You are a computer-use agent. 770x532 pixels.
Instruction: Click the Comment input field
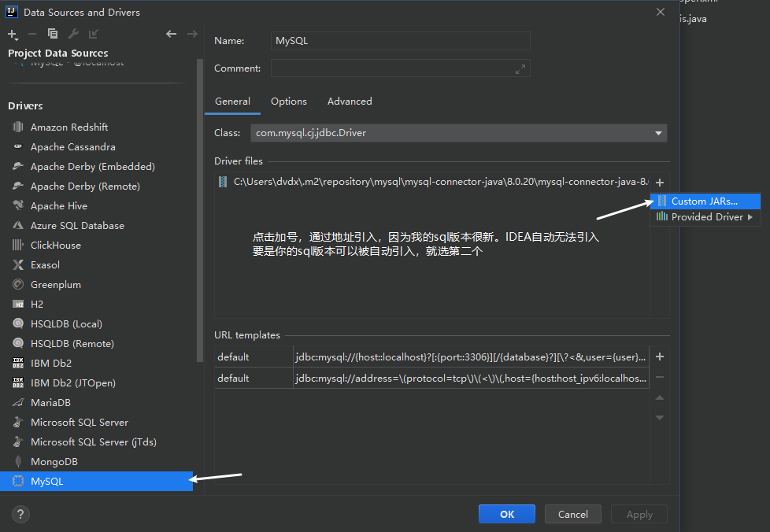pos(400,68)
